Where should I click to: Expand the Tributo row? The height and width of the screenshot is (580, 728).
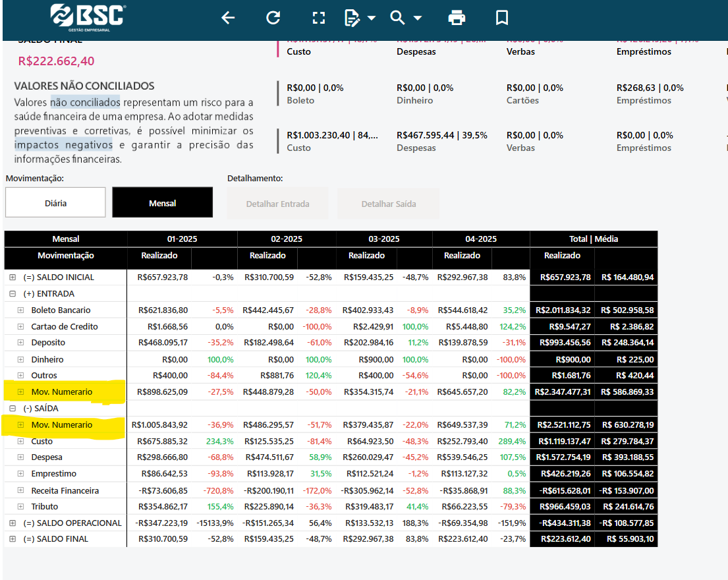20,507
